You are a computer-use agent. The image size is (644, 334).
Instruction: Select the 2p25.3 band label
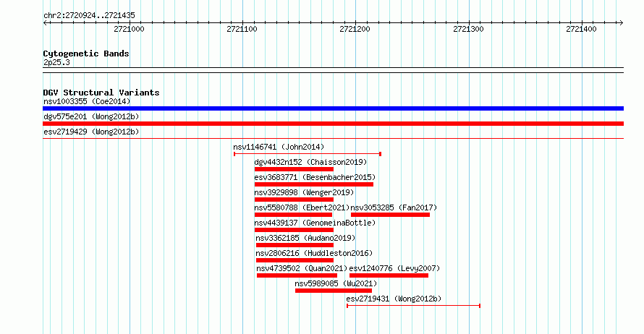[56, 63]
